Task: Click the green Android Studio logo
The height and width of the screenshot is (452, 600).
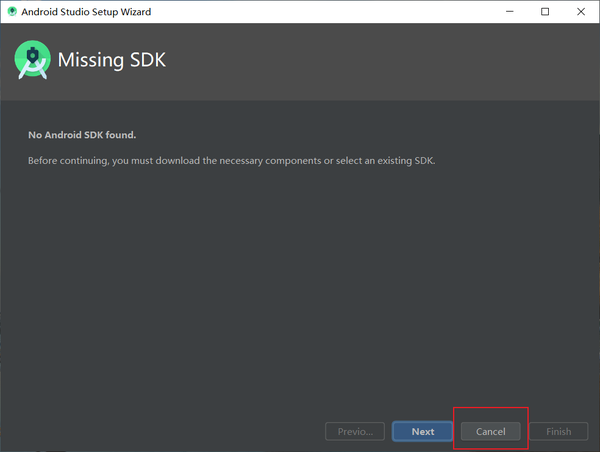Action: click(32, 60)
